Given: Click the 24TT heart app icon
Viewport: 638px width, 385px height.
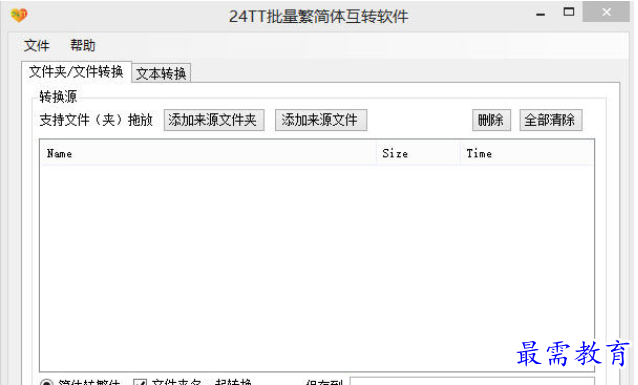Looking at the screenshot, I should click(x=19, y=15).
